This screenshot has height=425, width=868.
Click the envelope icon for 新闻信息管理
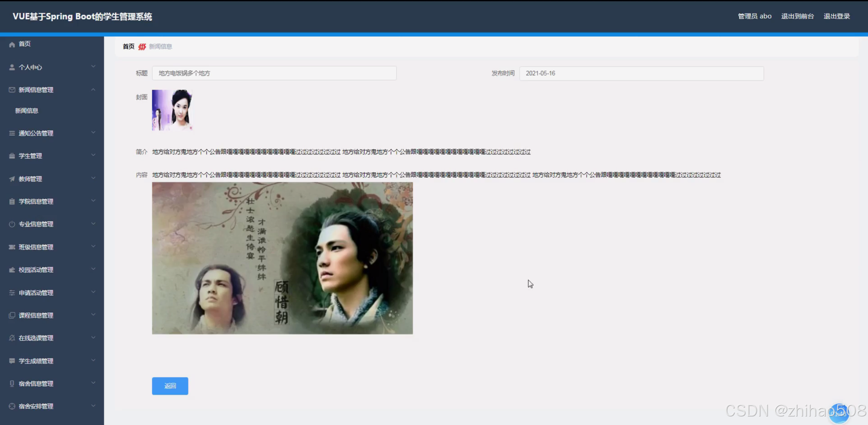(11, 89)
